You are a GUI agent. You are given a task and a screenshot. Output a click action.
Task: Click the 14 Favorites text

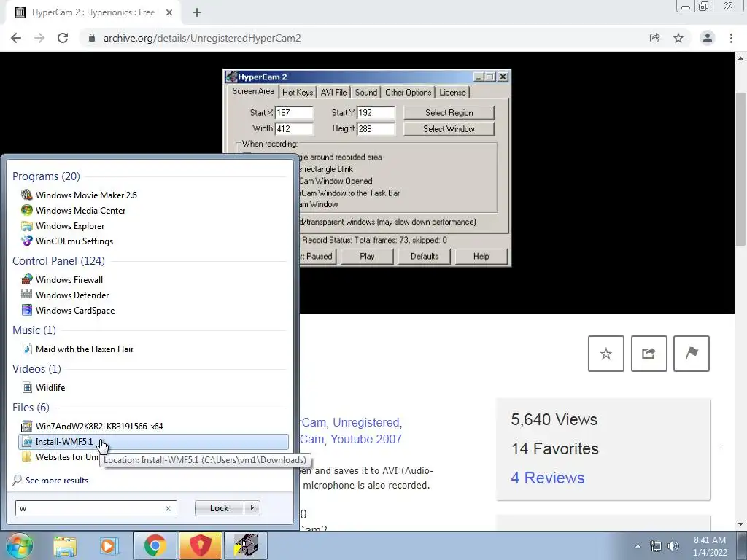555,448
